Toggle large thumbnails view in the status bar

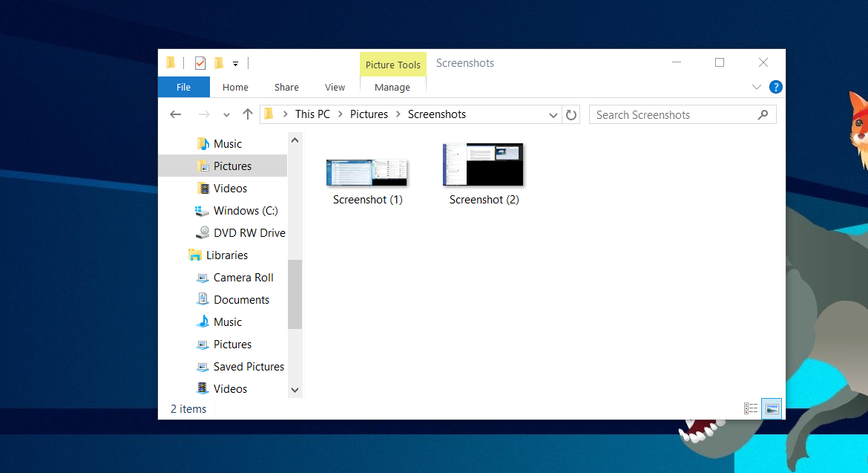point(771,408)
